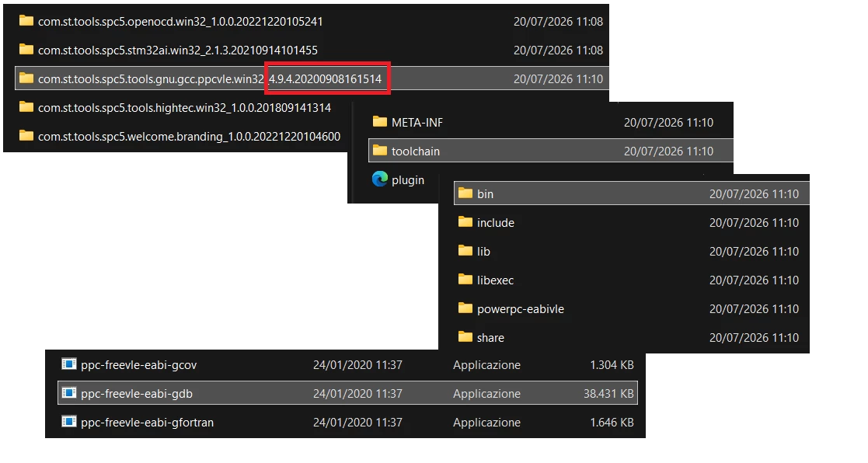Select the include folder name
Viewport: 868px width, 463px height.
tap(496, 223)
